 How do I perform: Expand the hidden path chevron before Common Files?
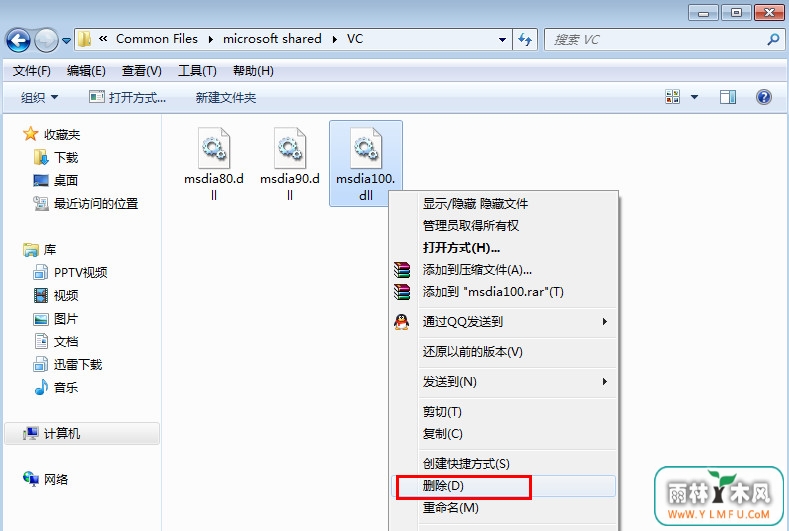[103, 39]
